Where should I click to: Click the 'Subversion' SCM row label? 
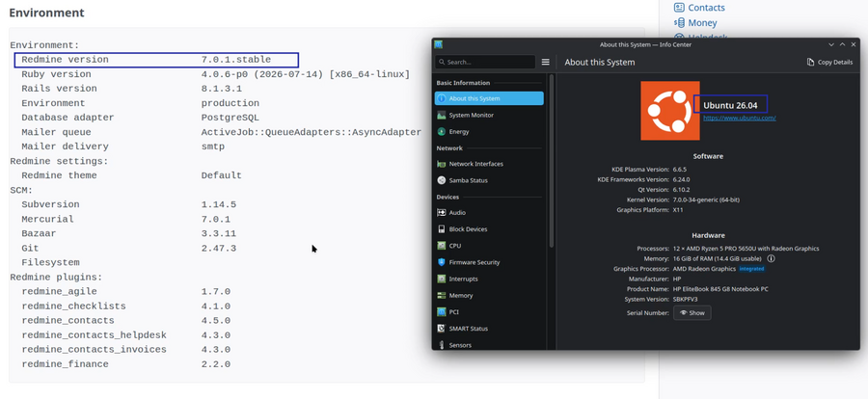tap(50, 204)
